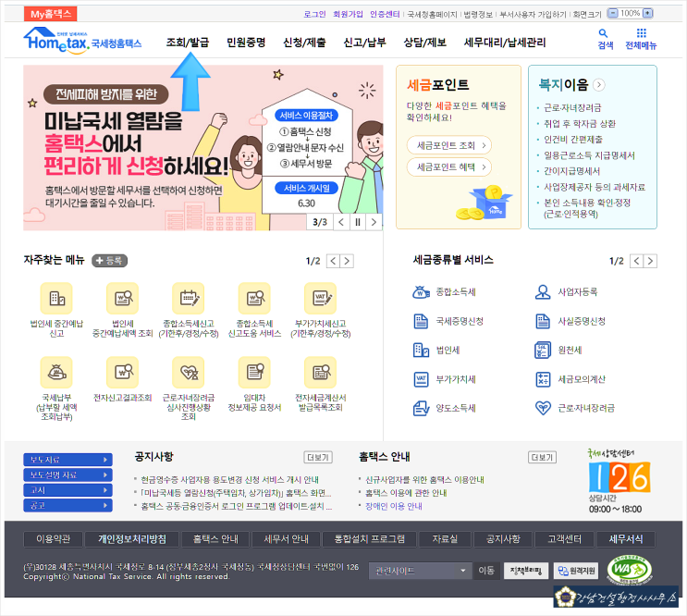This screenshot has height=616, width=687.
Task: Click the Hometax logo
Action: (82, 41)
